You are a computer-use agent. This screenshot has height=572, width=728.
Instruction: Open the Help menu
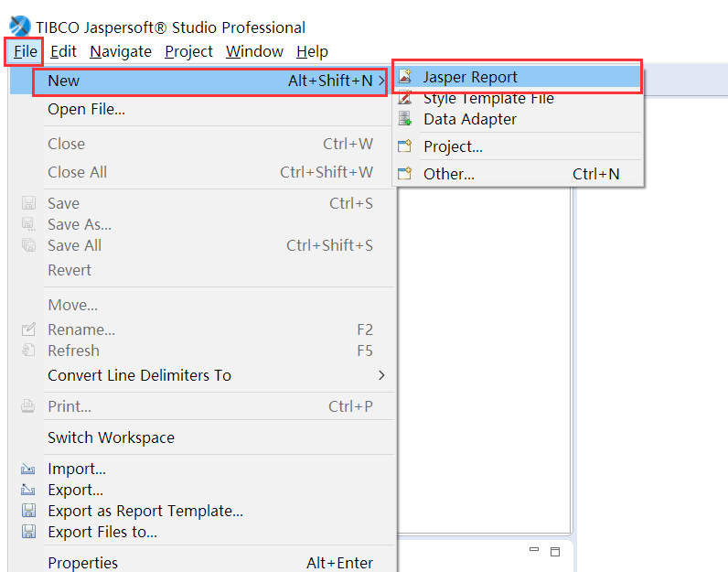pyautogui.click(x=312, y=51)
